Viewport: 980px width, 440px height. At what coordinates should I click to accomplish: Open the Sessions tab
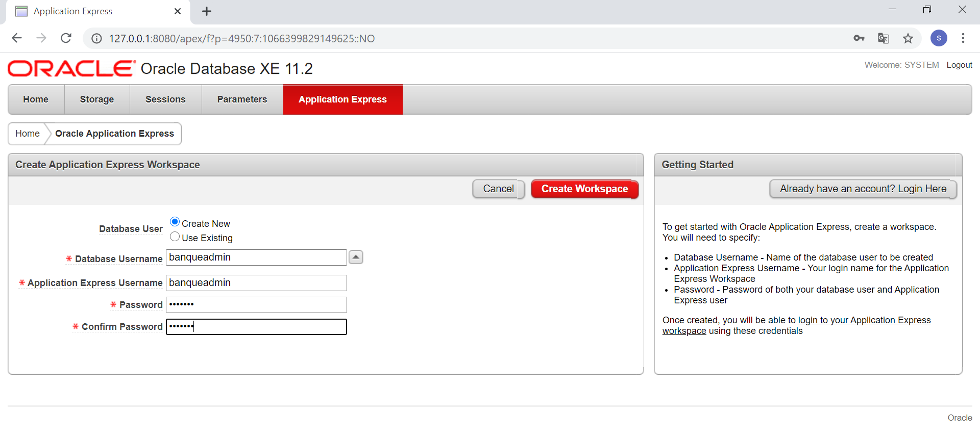click(x=165, y=99)
